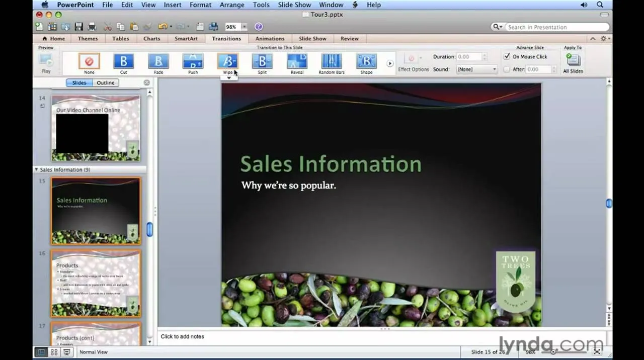Switch slides pane to Outline view

click(x=106, y=82)
